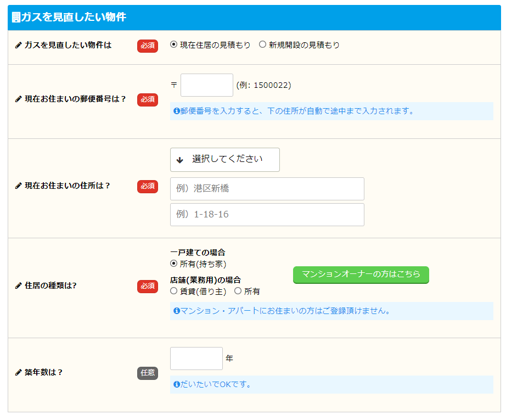Image resolution: width=506 pixels, height=420 pixels.
Task: Click the マンションオーナーの方はこちら green button
Action: pyautogui.click(x=361, y=275)
